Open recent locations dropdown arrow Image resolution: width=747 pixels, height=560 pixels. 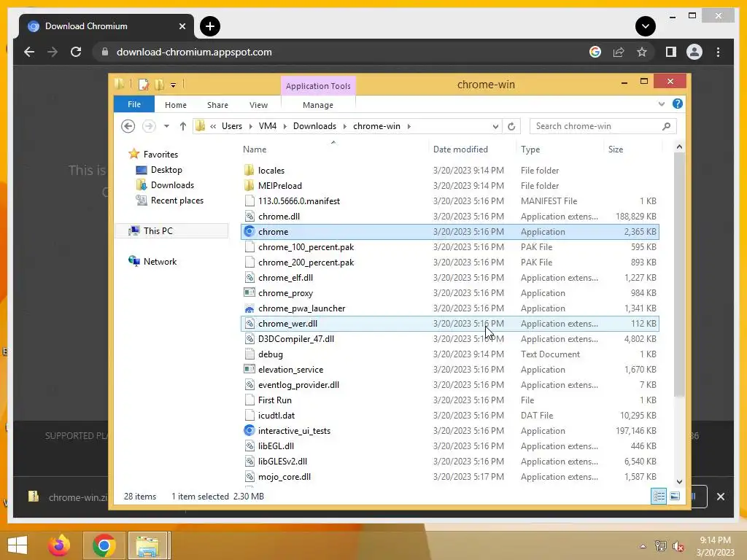pyautogui.click(x=166, y=126)
